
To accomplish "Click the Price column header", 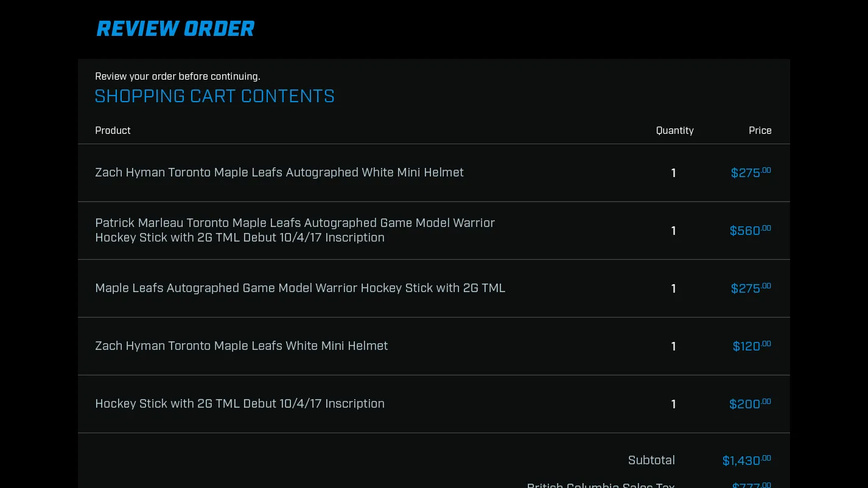I will 760,130.
